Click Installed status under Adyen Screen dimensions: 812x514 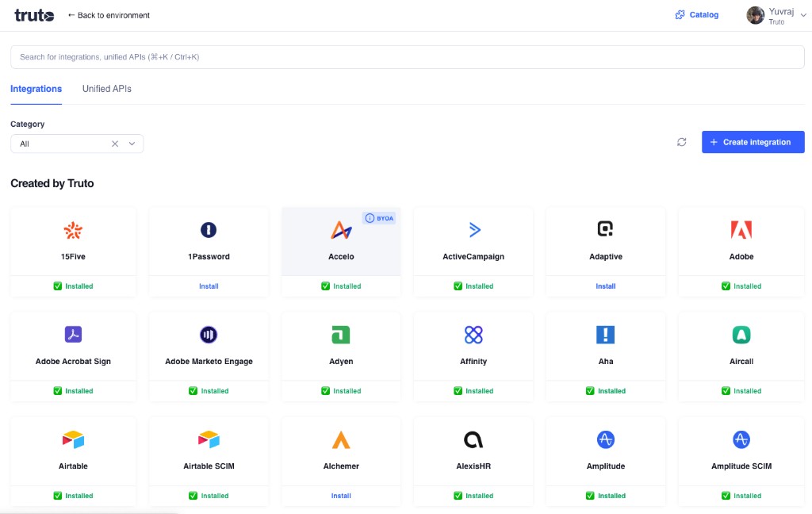click(341, 391)
